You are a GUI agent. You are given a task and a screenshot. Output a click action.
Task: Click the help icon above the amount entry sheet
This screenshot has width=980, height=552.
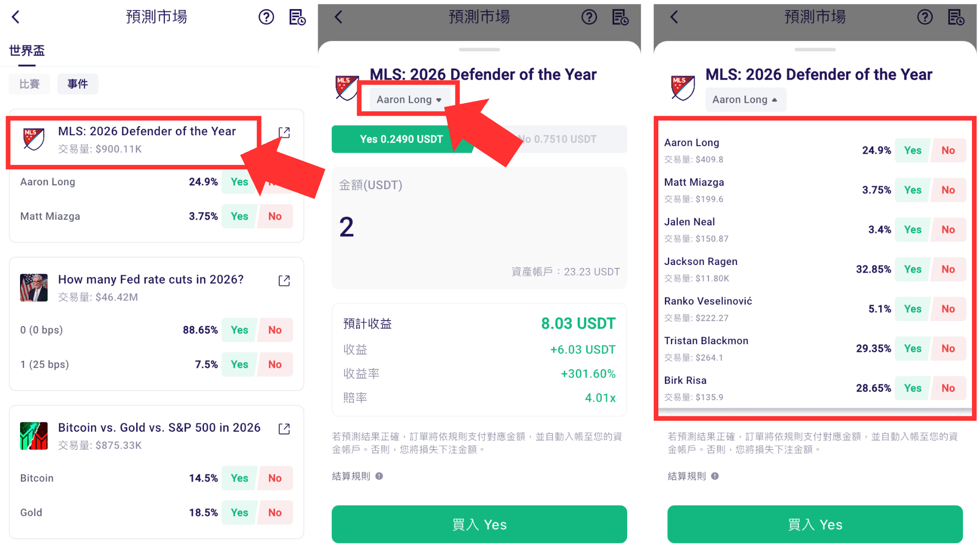589,17
